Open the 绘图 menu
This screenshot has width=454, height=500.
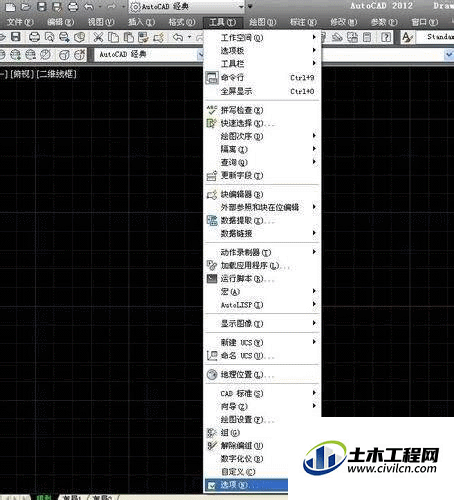tap(263, 22)
